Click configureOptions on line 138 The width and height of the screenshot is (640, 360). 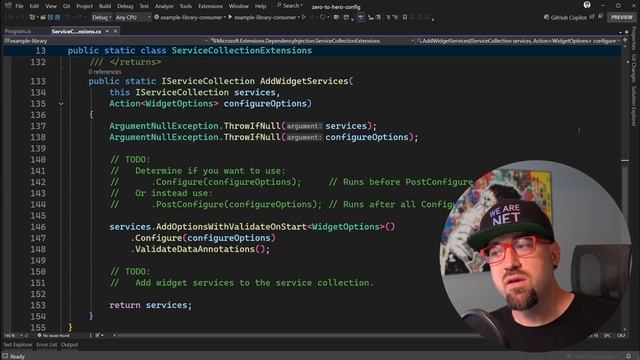[x=367, y=137]
